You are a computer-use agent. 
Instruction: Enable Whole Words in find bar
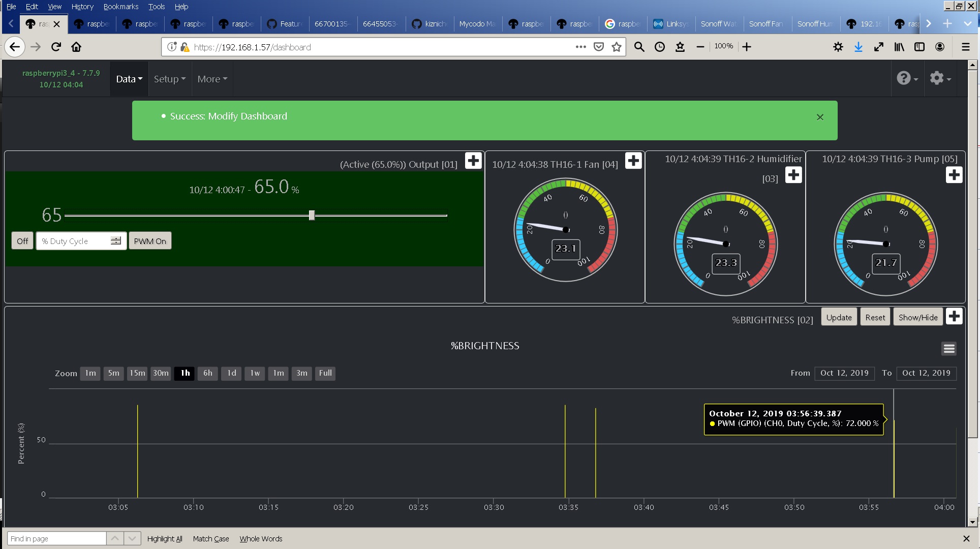point(261,538)
